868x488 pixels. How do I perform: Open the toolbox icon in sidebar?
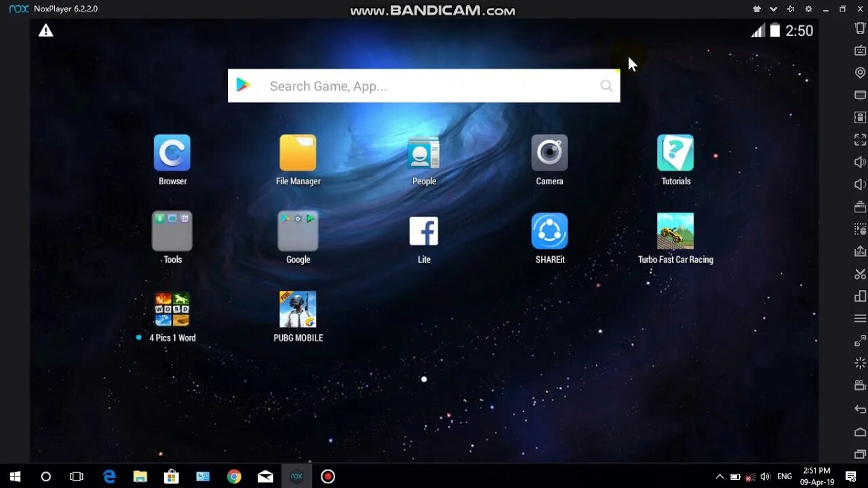[860, 207]
